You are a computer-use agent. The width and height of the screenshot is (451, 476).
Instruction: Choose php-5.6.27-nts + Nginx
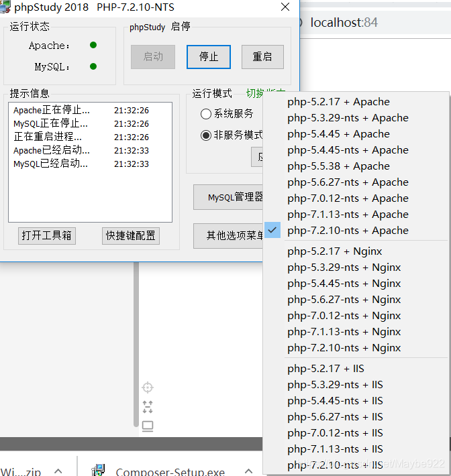point(356,300)
